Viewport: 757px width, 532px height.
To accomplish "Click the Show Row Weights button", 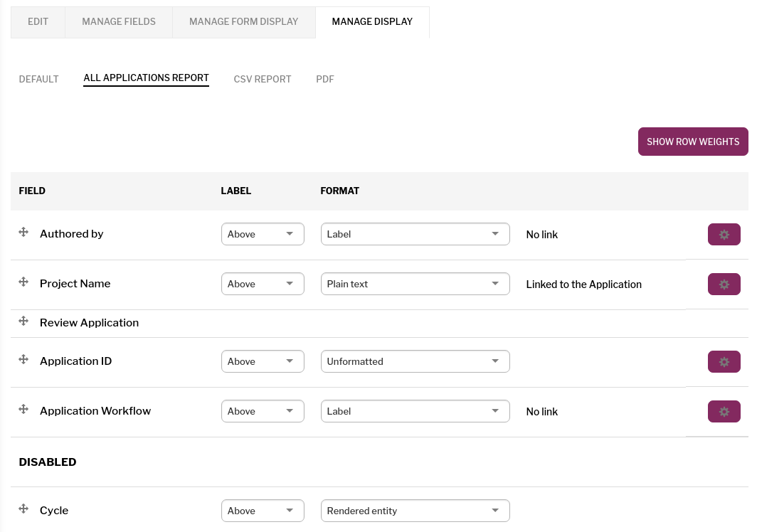I will 693,142.
